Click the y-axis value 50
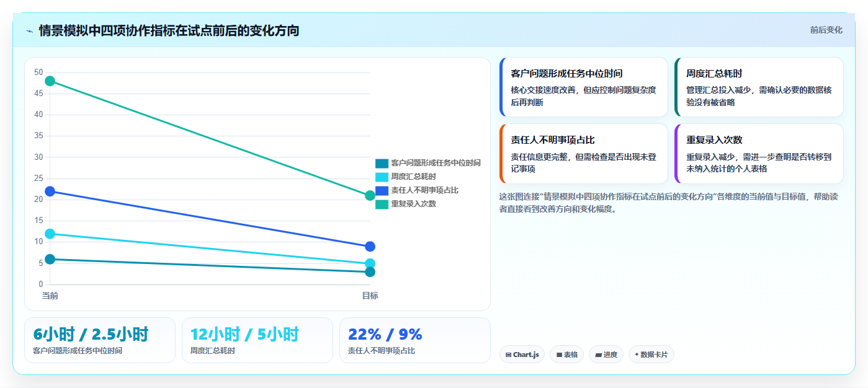 coord(38,73)
